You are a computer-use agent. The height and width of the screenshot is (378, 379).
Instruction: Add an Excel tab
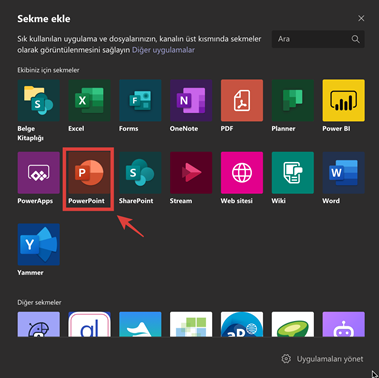(x=89, y=100)
